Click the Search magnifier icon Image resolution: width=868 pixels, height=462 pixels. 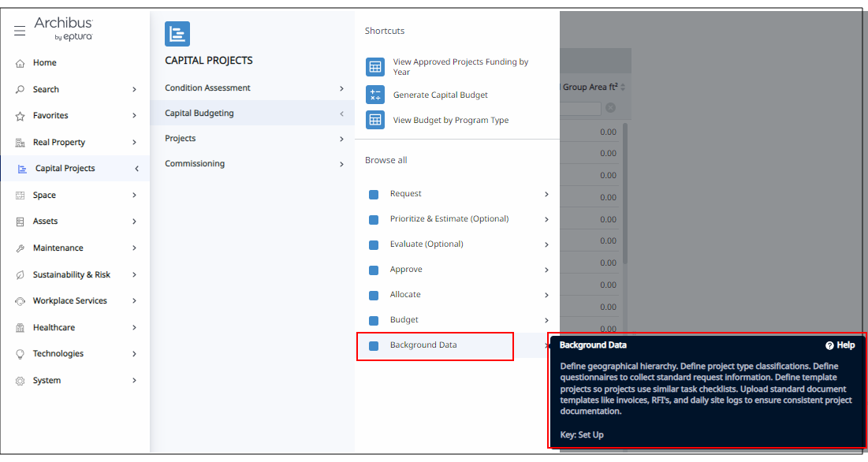(x=20, y=89)
